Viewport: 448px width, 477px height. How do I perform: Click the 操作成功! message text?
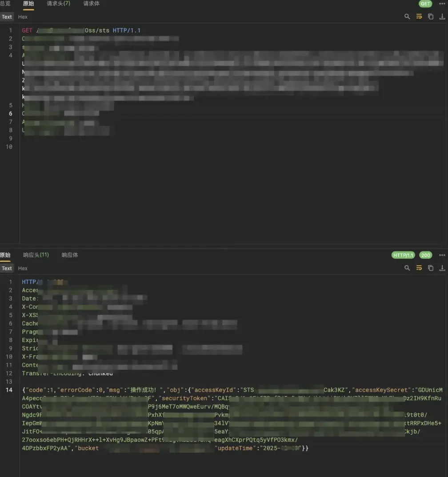[x=144, y=390]
